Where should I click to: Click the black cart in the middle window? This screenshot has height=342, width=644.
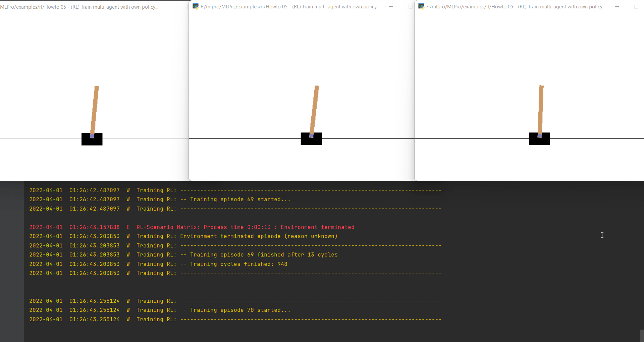(311, 139)
